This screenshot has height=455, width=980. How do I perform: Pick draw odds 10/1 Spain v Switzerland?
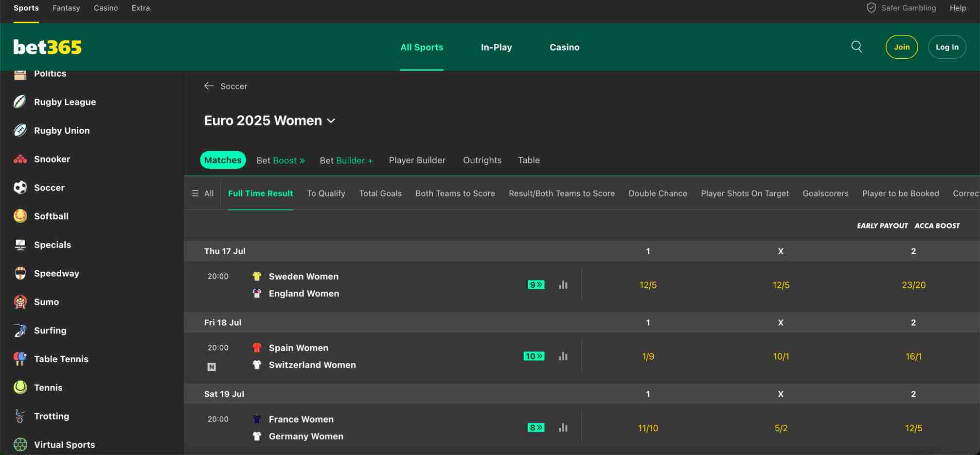pyautogui.click(x=781, y=356)
